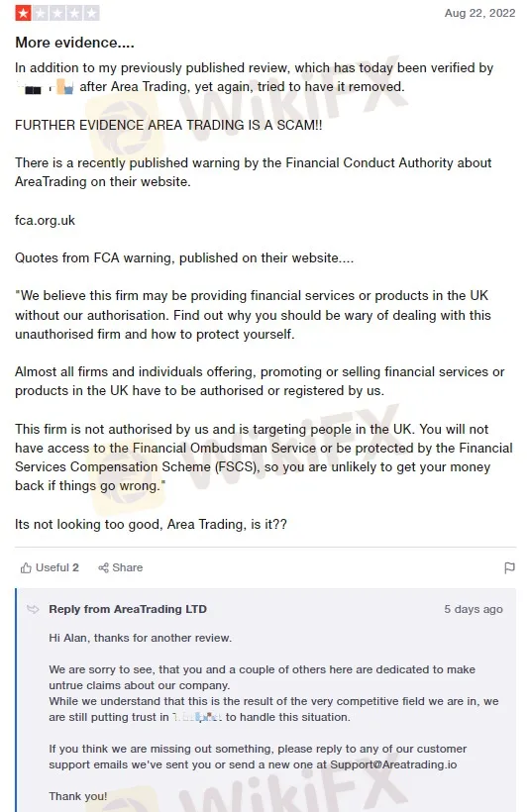Click the red one-star rating
The height and width of the screenshot is (812, 529).
click(x=23, y=13)
